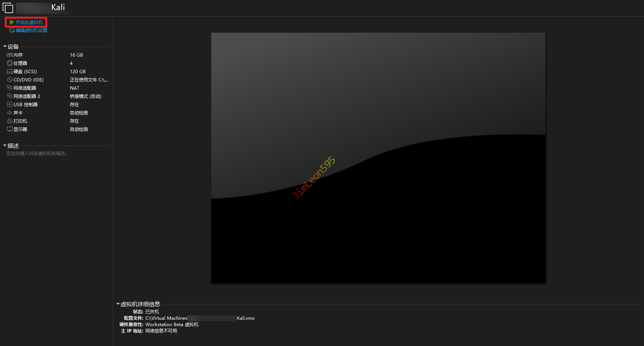The image size is (644, 346).
Task: Select the display (显示器) monitor icon
Action: coord(10,129)
